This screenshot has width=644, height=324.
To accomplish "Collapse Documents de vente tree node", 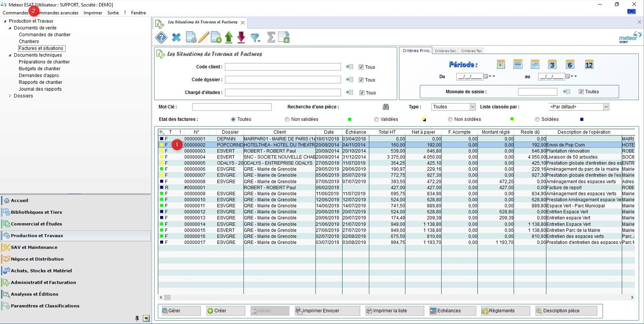I will click(10, 28).
